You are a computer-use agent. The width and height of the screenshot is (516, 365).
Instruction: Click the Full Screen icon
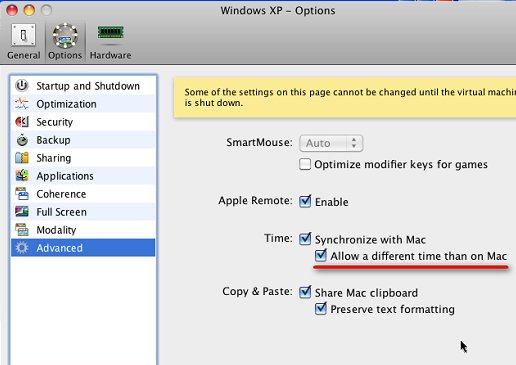pos(22,212)
